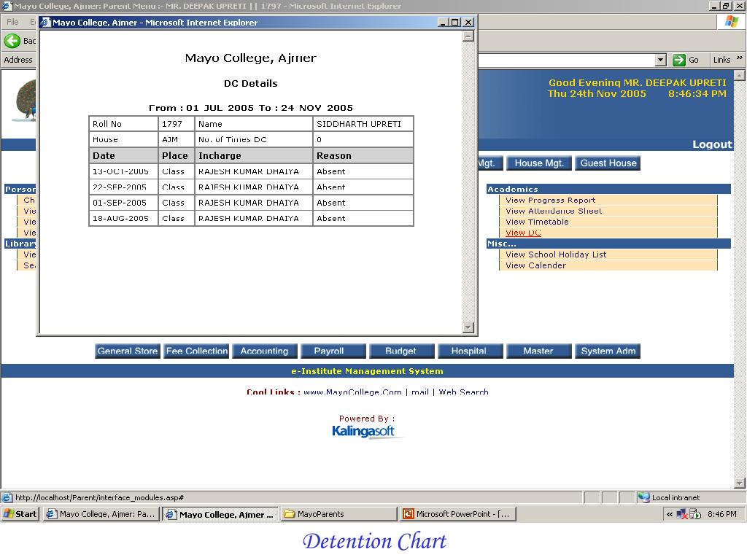This screenshot has width=747, height=560.
Task: Open the MayoParents folder in taskbar
Action: point(338,514)
